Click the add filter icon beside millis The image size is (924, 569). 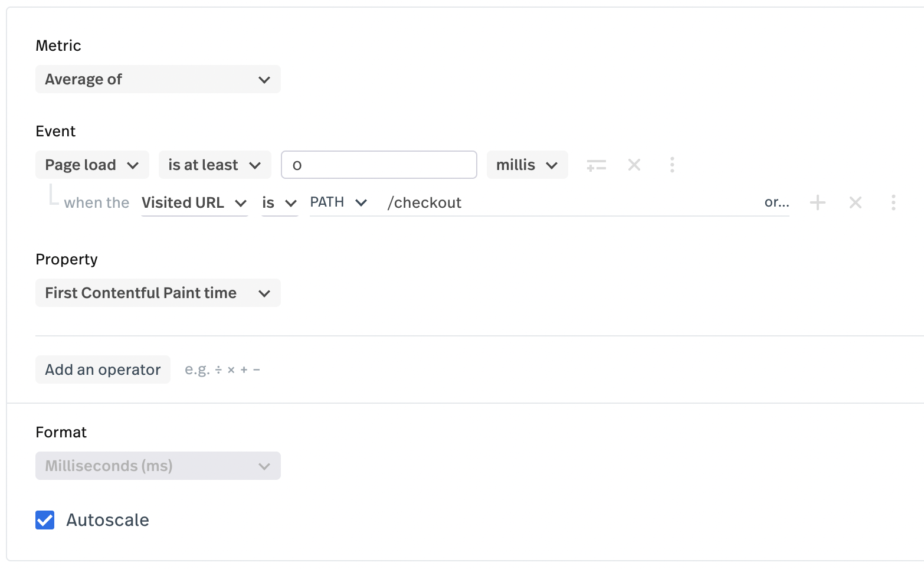coord(597,165)
